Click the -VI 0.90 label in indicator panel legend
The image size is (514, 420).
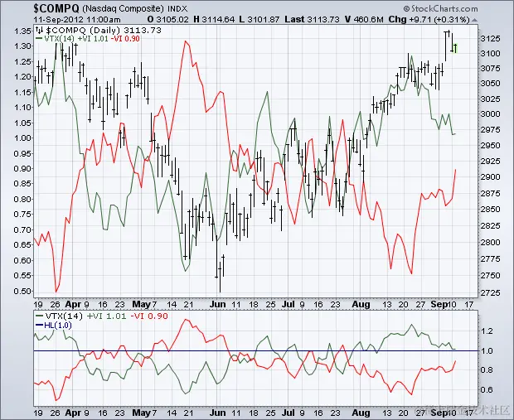click(x=149, y=316)
